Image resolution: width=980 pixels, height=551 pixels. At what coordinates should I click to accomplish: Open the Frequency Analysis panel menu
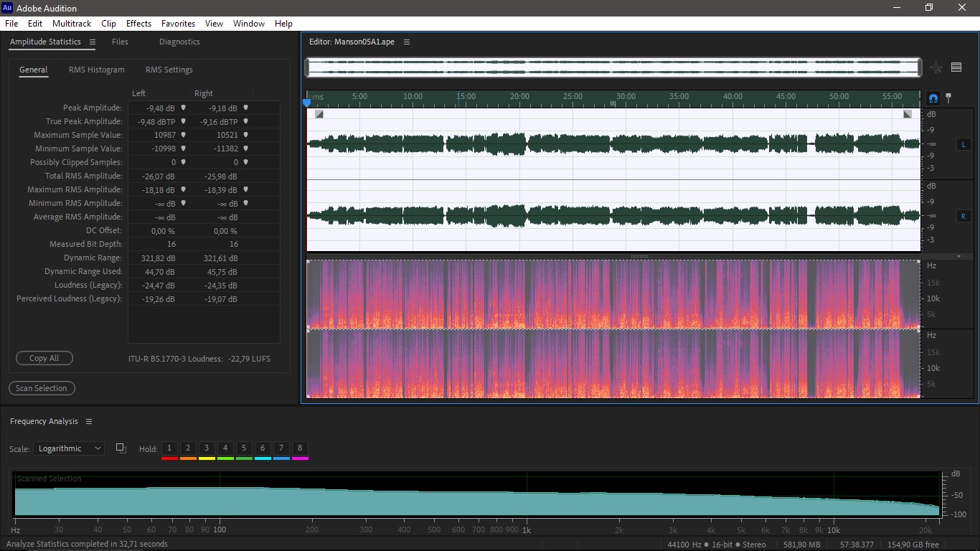coord(89,421)
